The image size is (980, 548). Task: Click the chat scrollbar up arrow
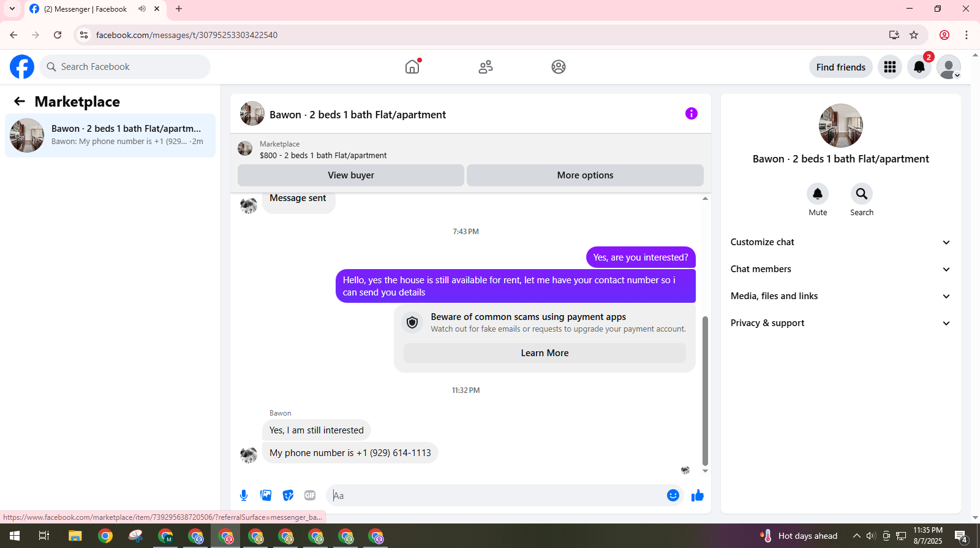pos(705,198)
